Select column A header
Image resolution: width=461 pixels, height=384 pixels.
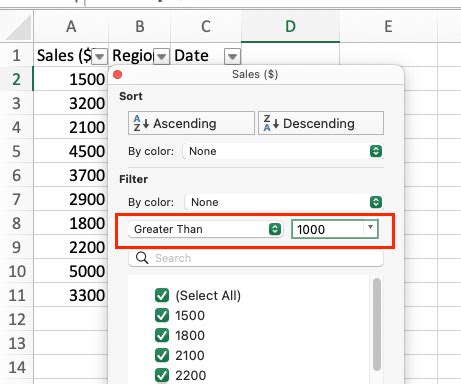71,26
